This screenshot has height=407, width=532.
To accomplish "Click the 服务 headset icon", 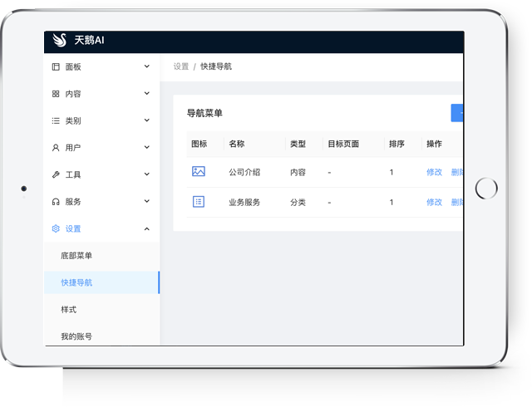I will 56,202.
